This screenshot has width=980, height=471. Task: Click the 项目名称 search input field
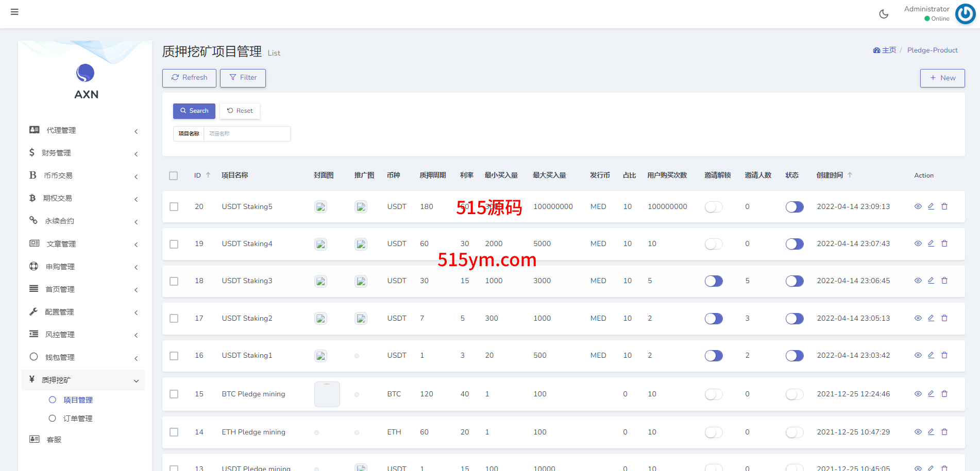click(247, 134)
